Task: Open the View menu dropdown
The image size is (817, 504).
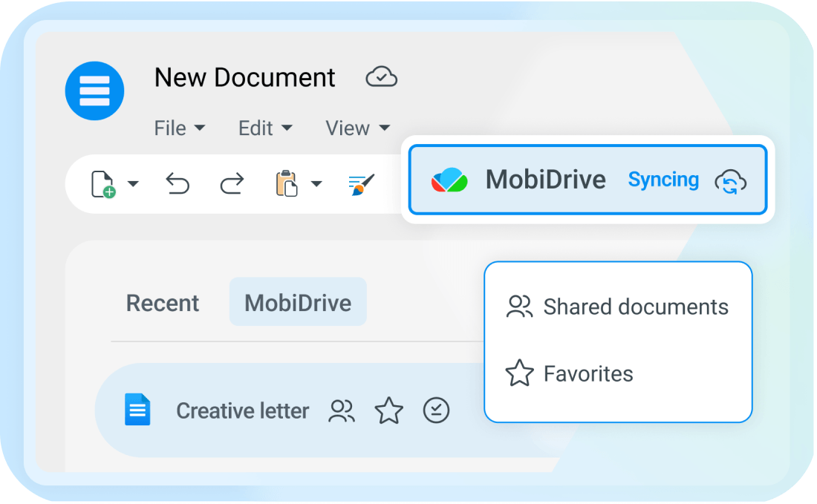Action: 357,128
